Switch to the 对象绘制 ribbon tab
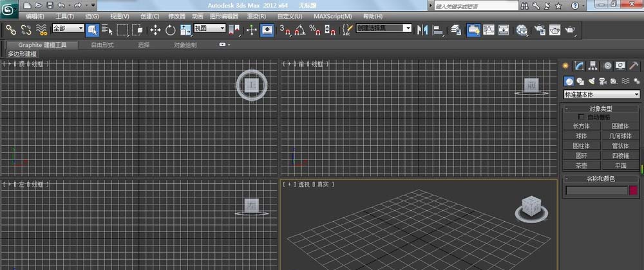The height and width of the screenshot is (270, 644). [185, 44]
